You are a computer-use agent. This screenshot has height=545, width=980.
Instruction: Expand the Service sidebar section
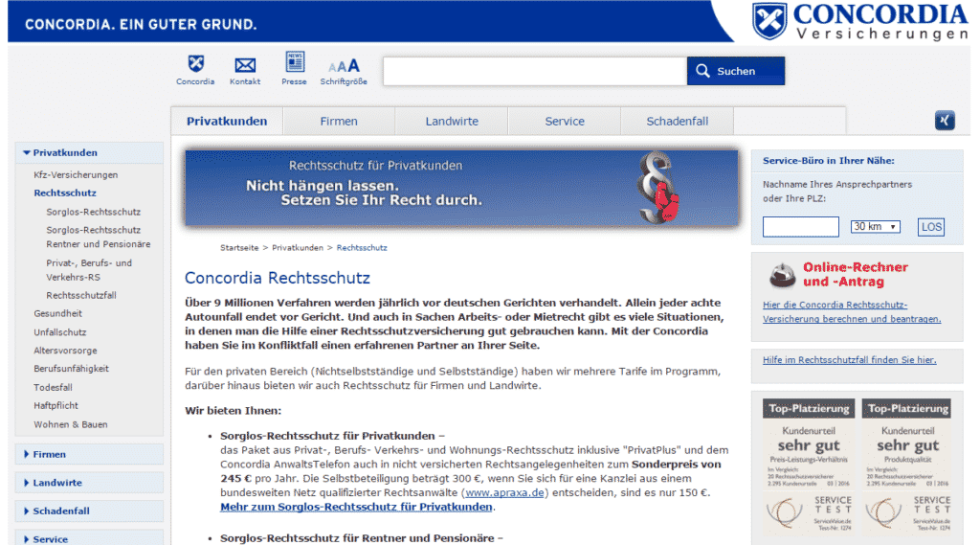click(x=89, y=538)
